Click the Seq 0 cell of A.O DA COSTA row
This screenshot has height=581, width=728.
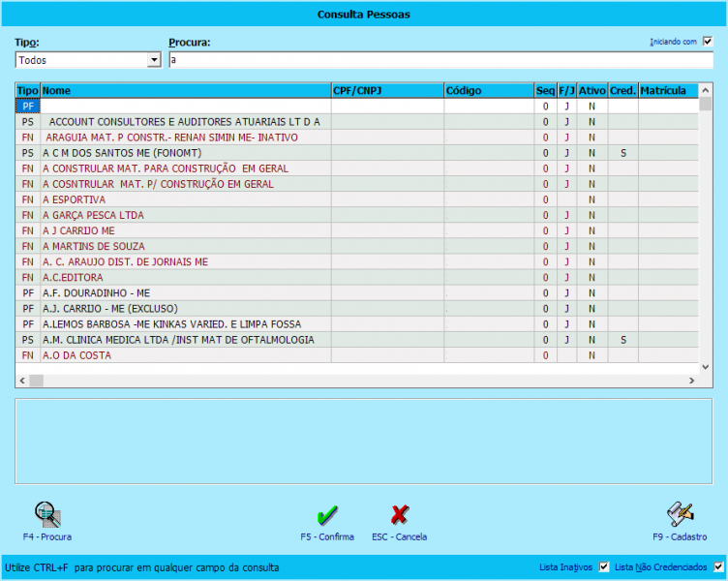coord(546,355)
